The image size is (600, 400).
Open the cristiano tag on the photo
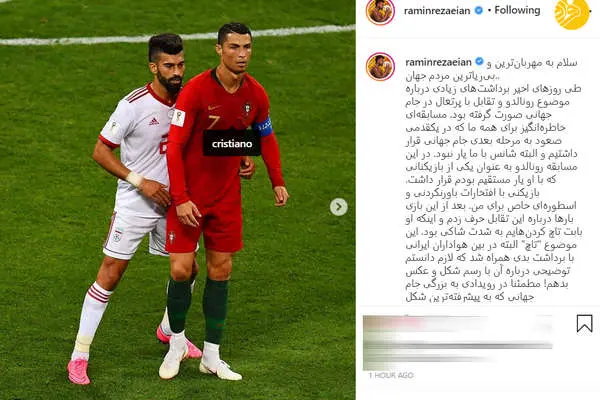pos(232,144)
